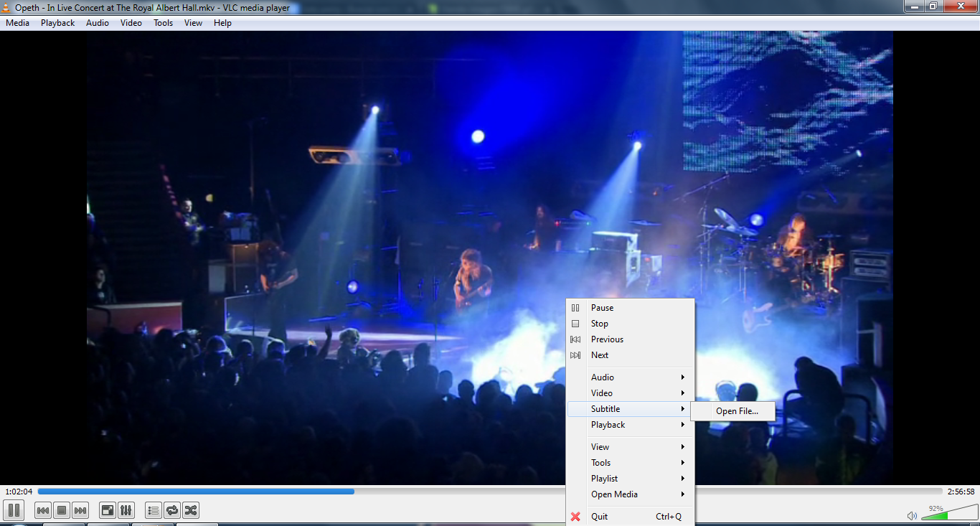Toggle total time 2:56:58 to remaining time
This screenshot has width=980, height=526.
click(961, 492)
